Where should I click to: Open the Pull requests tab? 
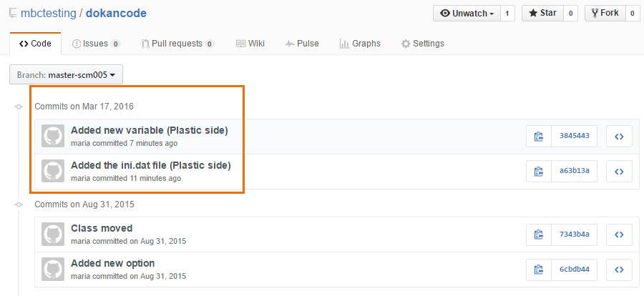(177, 44)
